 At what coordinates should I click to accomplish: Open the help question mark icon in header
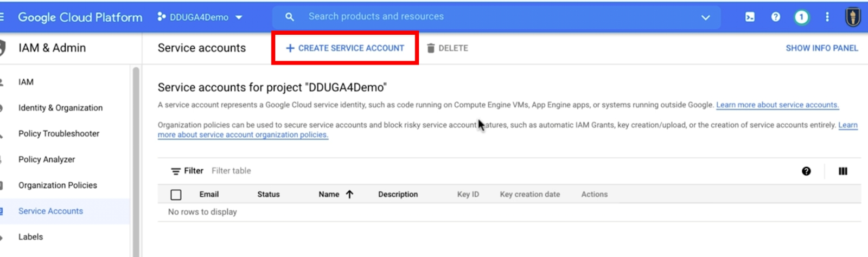(x=776, y=17)
